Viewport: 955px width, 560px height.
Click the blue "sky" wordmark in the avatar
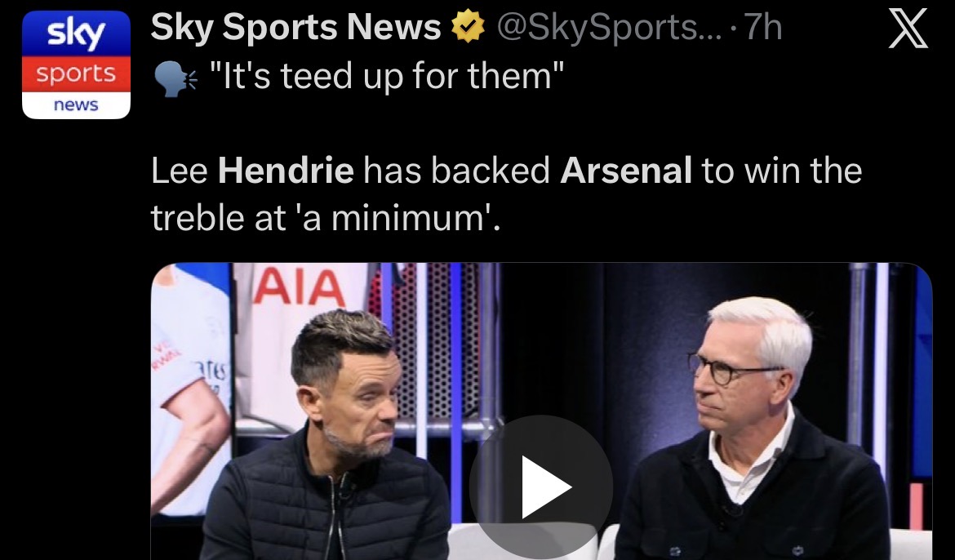[76, 34]
